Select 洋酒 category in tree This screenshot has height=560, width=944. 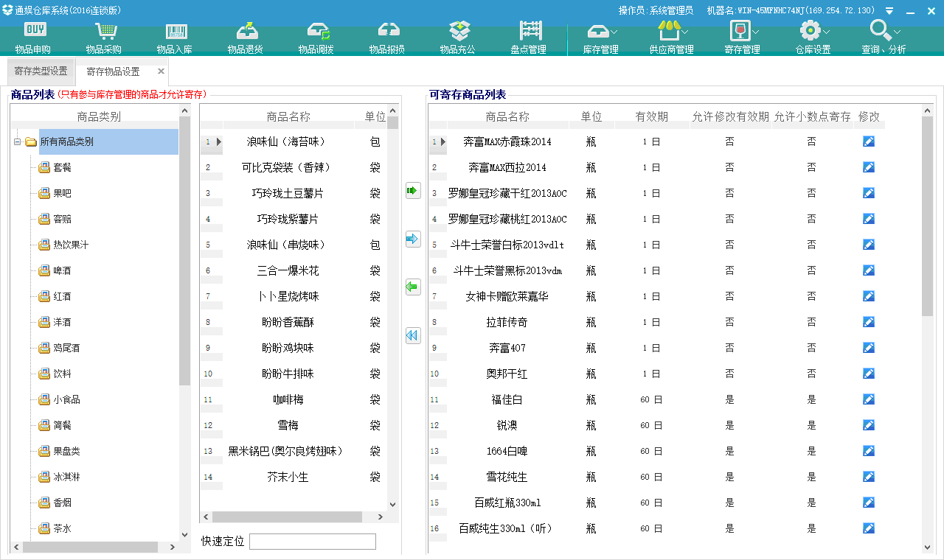pyautogui.click(x=62, y=322)
